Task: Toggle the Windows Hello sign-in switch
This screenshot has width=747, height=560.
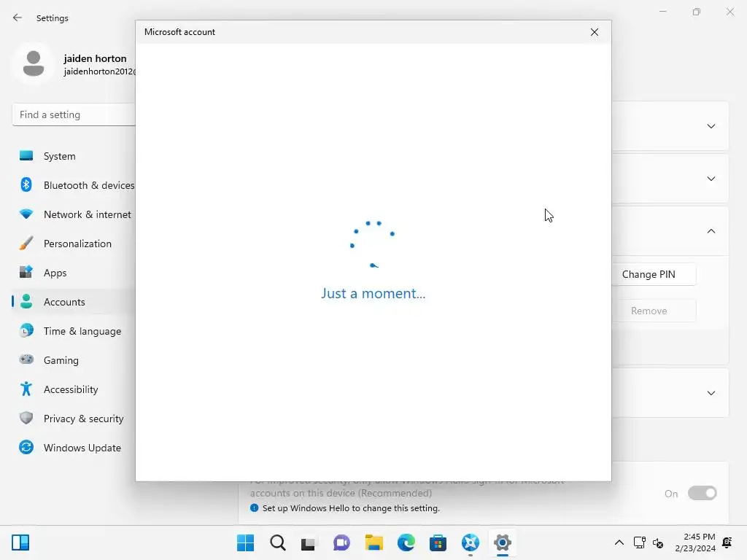Action: click(x=702, y=494)
